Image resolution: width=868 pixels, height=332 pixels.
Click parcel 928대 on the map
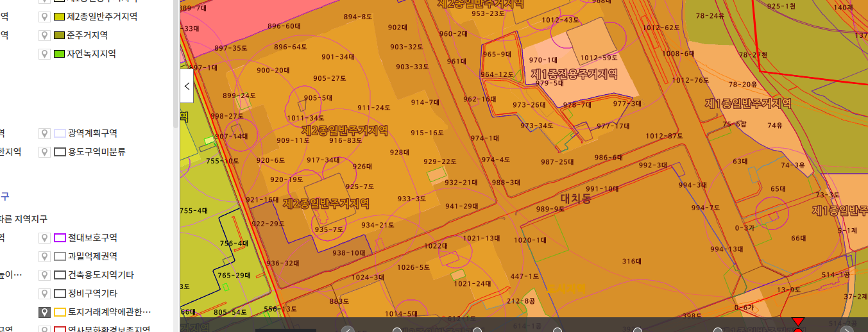tap(400, 153)
